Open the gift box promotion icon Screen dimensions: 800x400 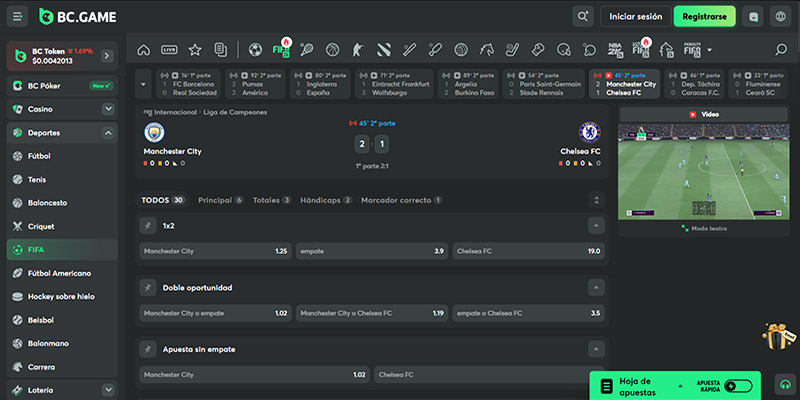click(x=779, y=336)
